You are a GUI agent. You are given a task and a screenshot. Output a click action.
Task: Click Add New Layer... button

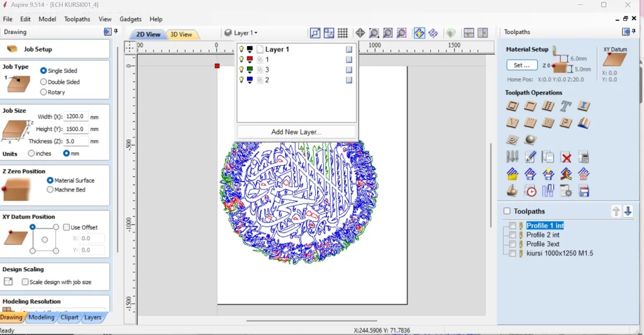pos(296,132)
